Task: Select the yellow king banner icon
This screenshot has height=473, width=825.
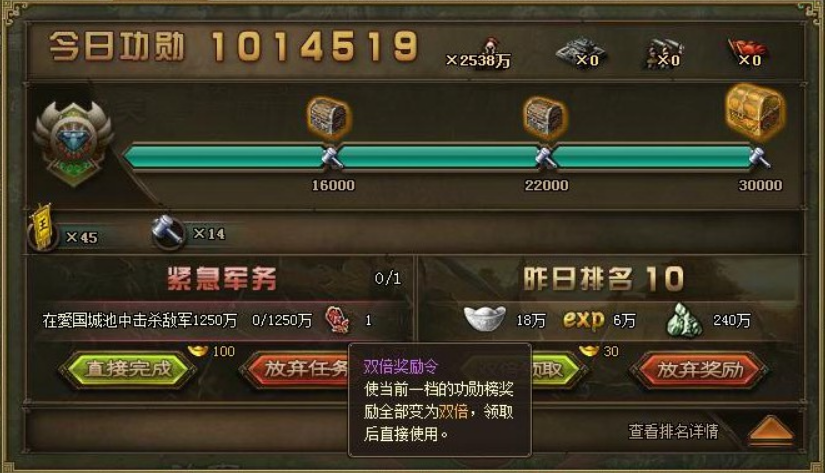Action: [43, 228]
